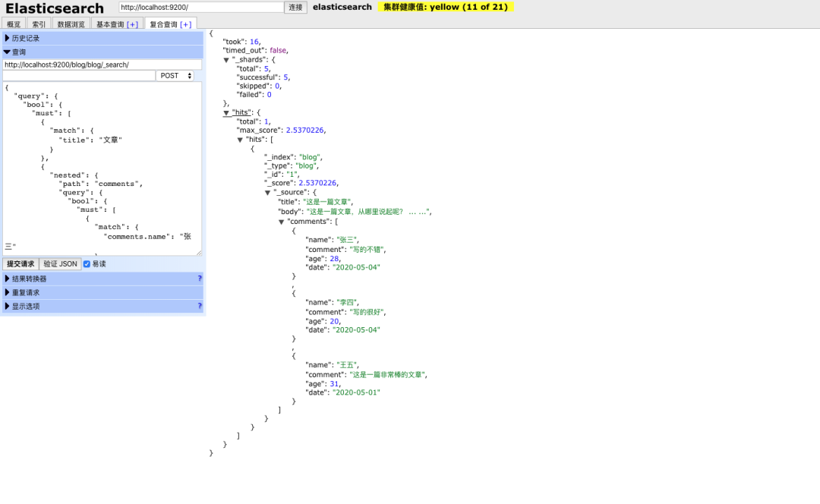820x504 pixels.
Task: Click the 验证 JSON button
Action: click(x=60, y=264)
